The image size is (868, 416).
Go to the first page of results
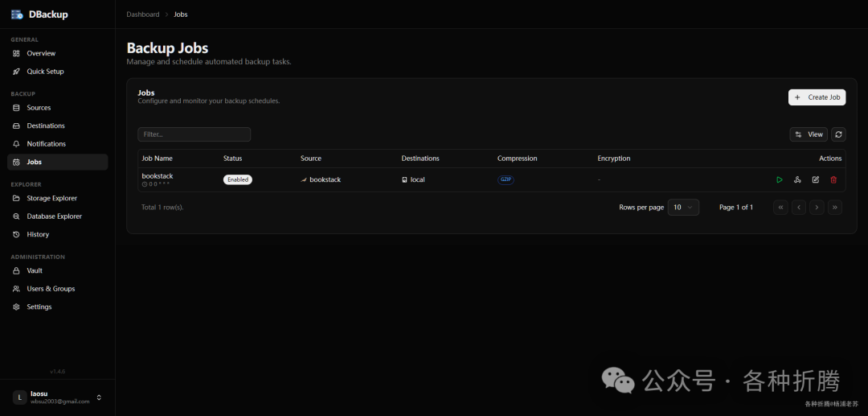click(x=780, y=207)
